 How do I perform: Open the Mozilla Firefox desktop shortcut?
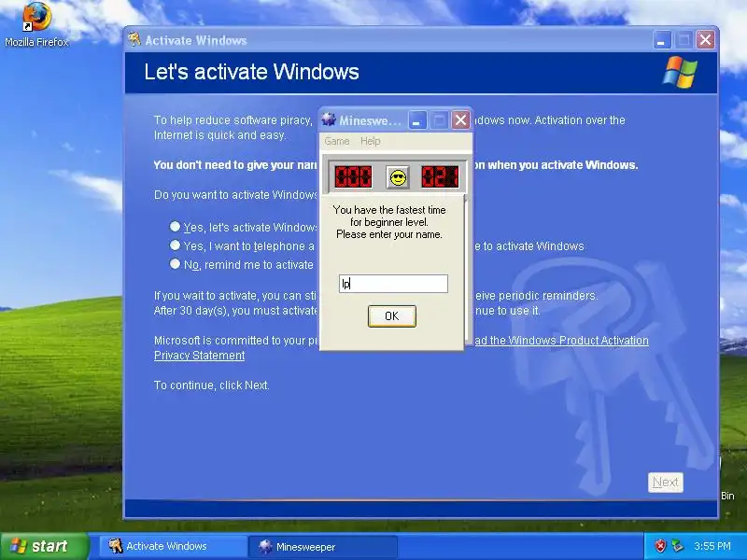click(36, 24)
